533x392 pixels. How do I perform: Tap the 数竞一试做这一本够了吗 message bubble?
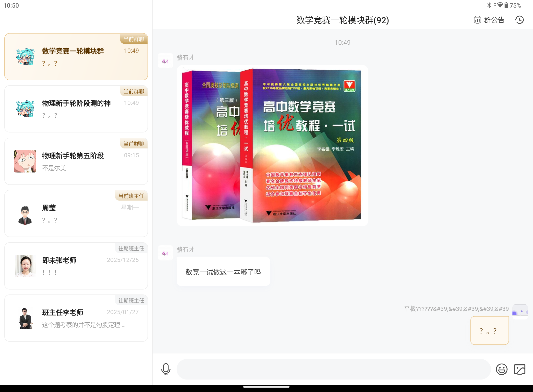click(223, 271)
